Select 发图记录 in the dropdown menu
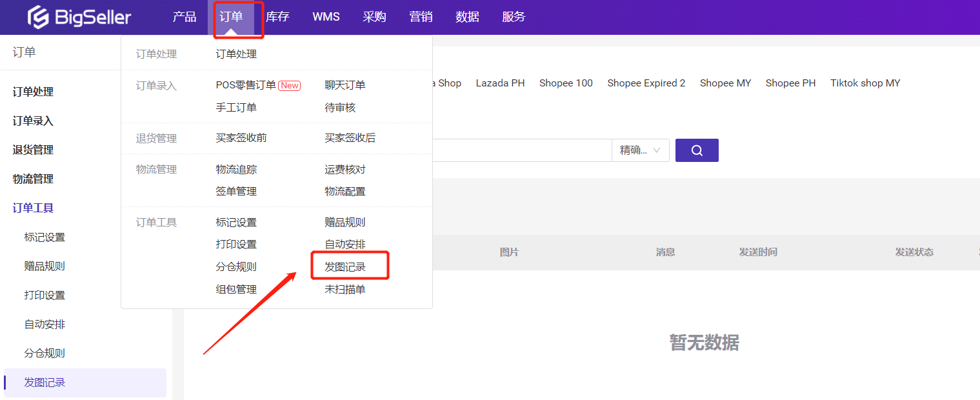 pos(345,267)
